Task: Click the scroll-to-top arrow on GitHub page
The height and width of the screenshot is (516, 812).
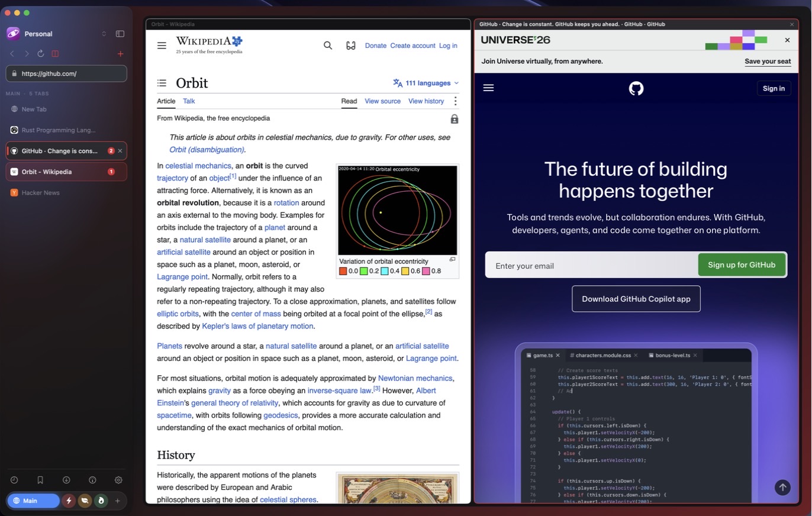Action: pos(782,487)
